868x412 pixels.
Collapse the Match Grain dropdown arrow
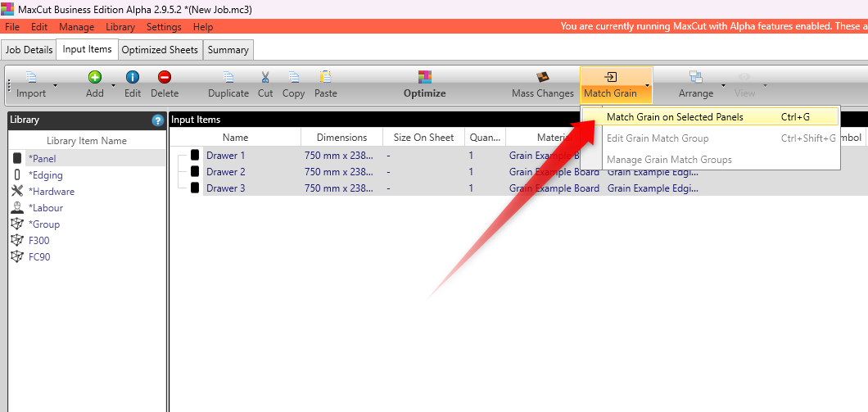pos(647,85)
